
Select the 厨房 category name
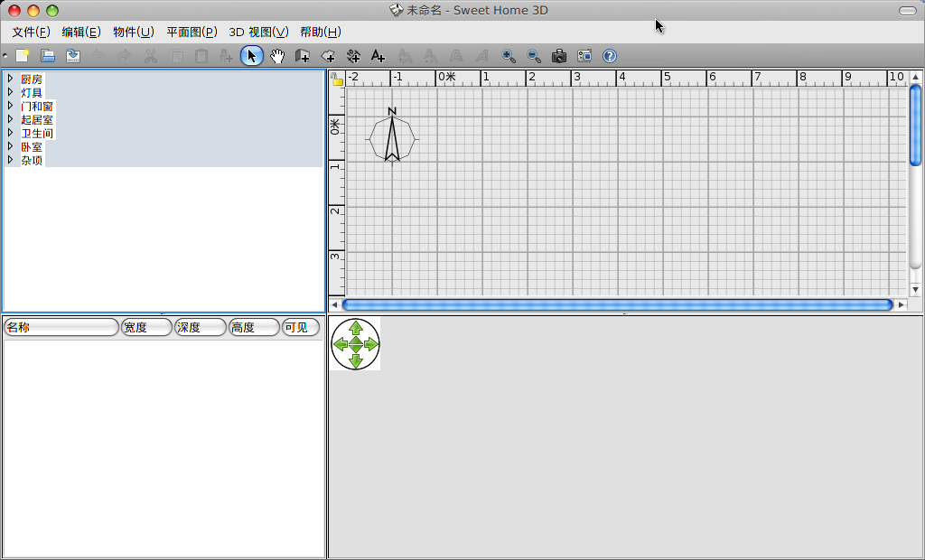tap(32, 79)
